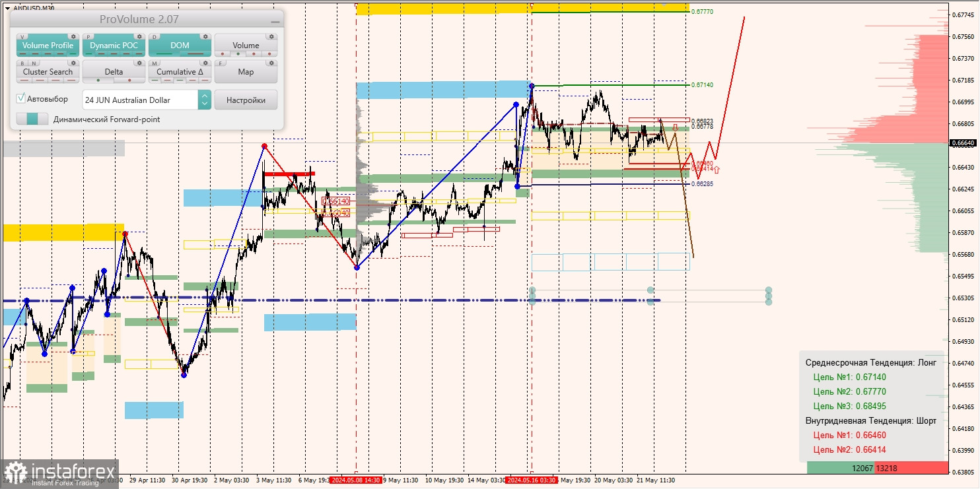
Task: Click the D hotkey badge on DOM
Action: pyautogui.click(x=155, y=37)
